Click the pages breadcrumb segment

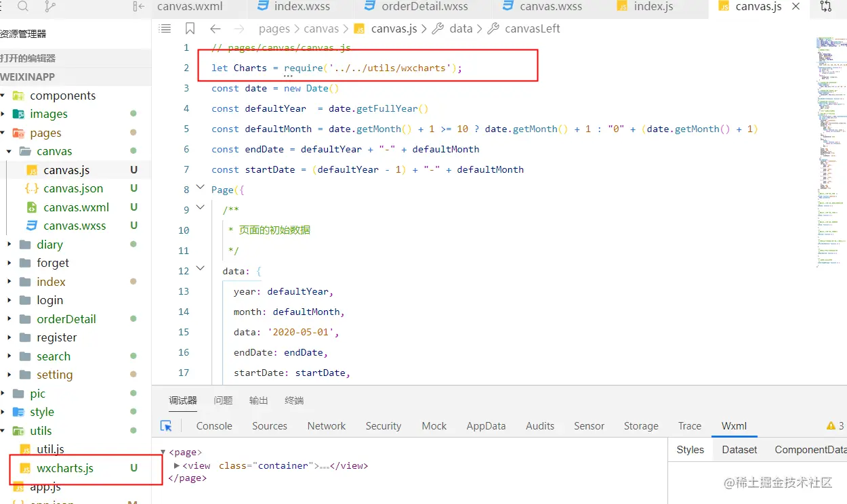click(274, 28)
